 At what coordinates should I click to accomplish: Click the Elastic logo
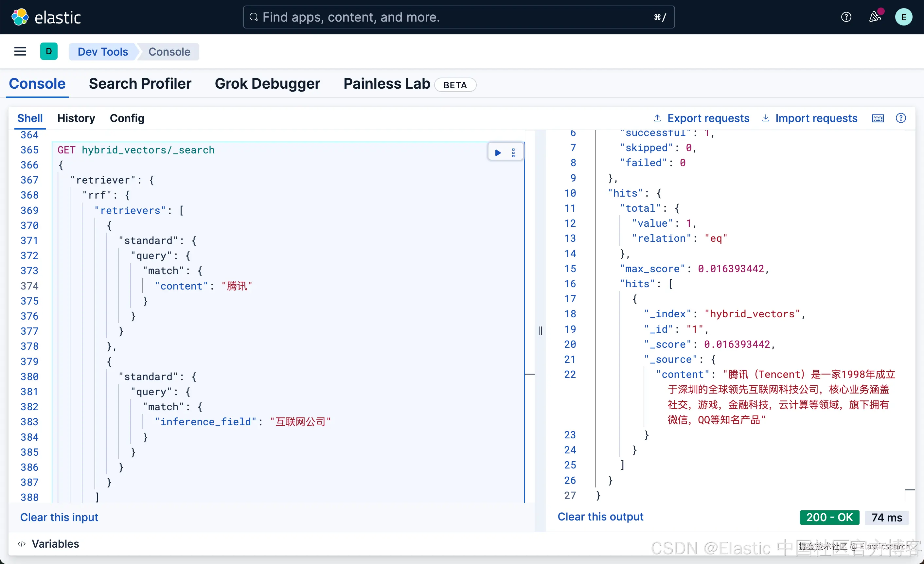point(46,17)
